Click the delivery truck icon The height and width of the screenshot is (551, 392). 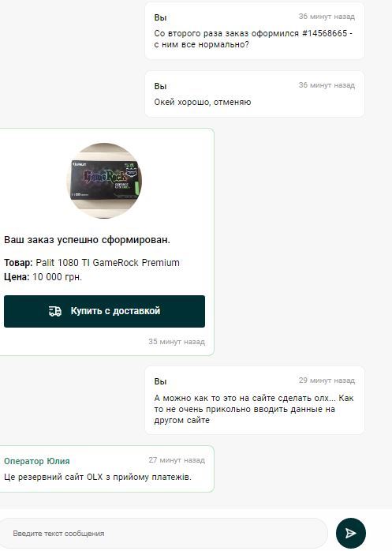click(55, 311)
